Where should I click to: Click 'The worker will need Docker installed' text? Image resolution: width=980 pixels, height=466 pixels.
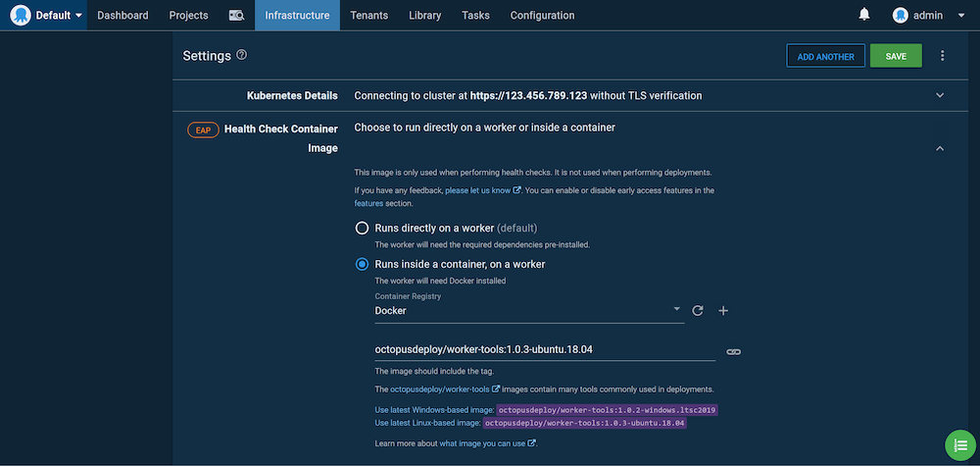click(x=440, y=281)
